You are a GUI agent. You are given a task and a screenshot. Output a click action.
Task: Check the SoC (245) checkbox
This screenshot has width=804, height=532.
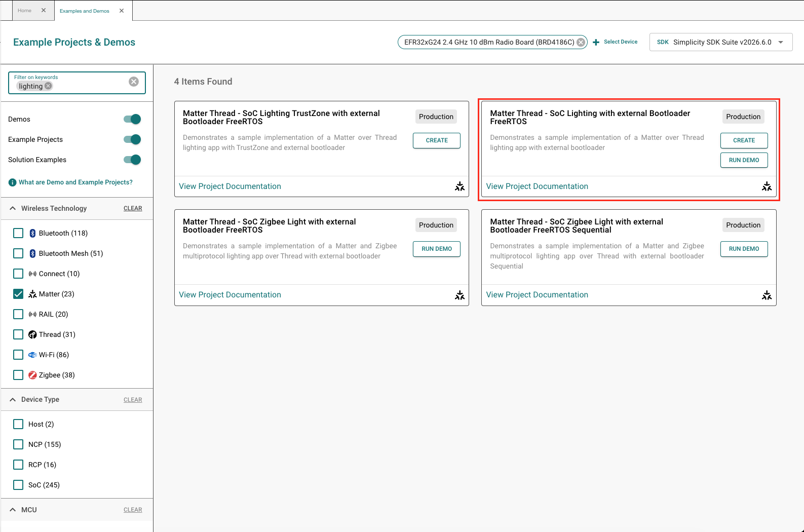point(18,485)
